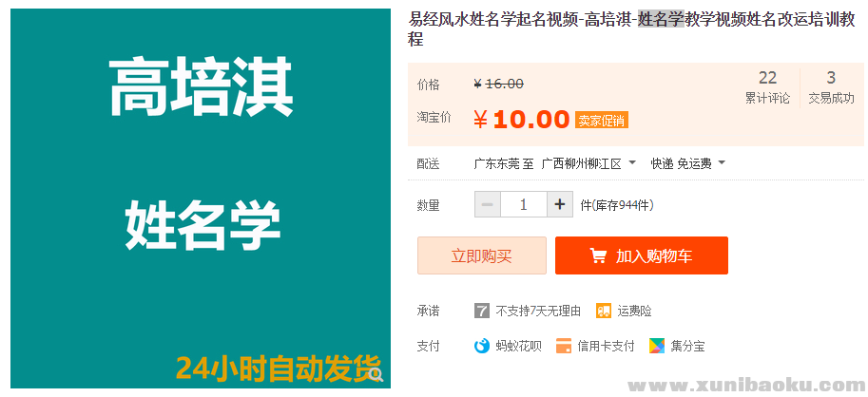The image size is (868, 397).
Task: Expand the 广西柳州柳江区 destination dropdown
Action: 588,163
